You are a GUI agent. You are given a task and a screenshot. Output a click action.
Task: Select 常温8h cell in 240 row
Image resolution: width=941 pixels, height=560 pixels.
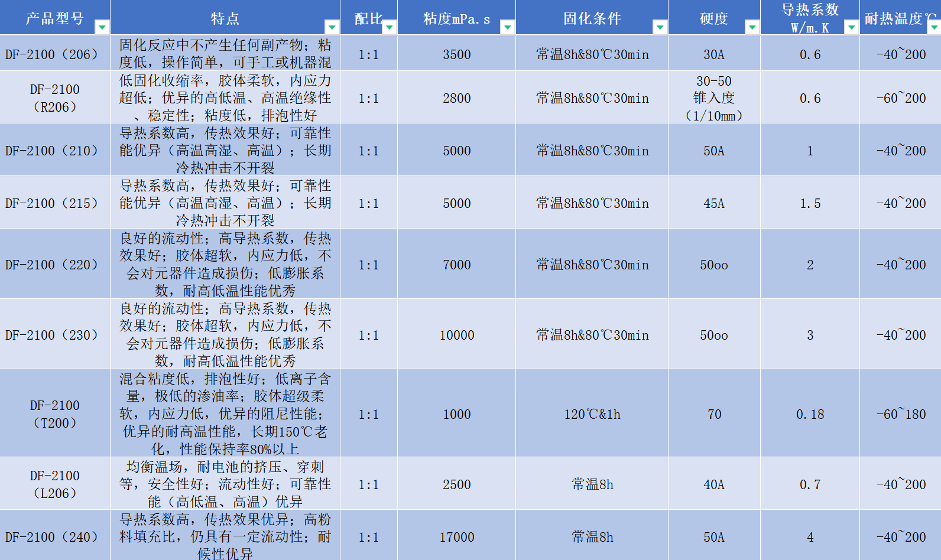[x=592, y=536]
